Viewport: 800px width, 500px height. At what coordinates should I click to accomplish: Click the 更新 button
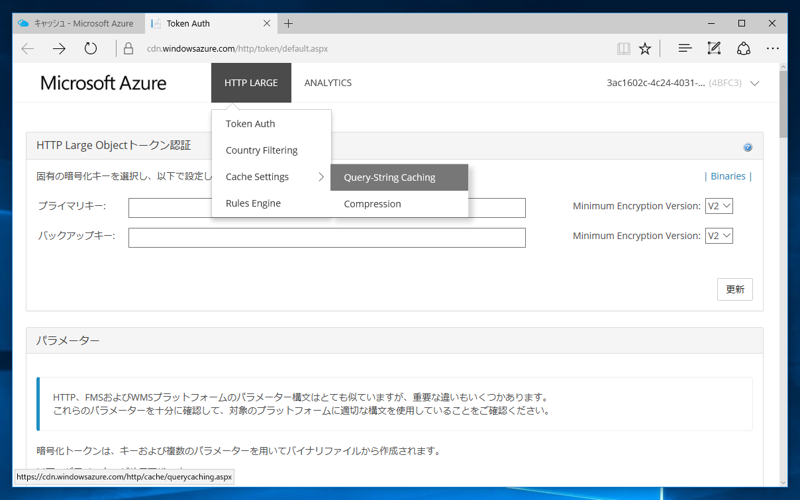click(735, 289)
